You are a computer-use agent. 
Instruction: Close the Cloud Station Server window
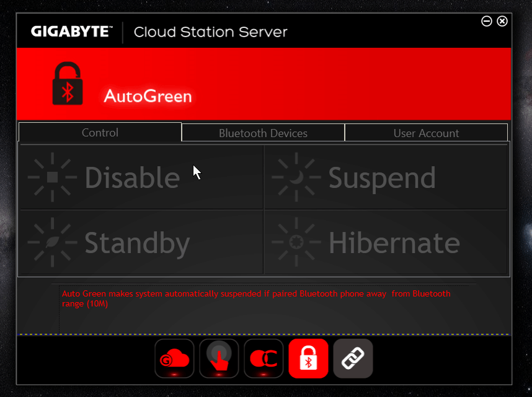pos(502,21)
